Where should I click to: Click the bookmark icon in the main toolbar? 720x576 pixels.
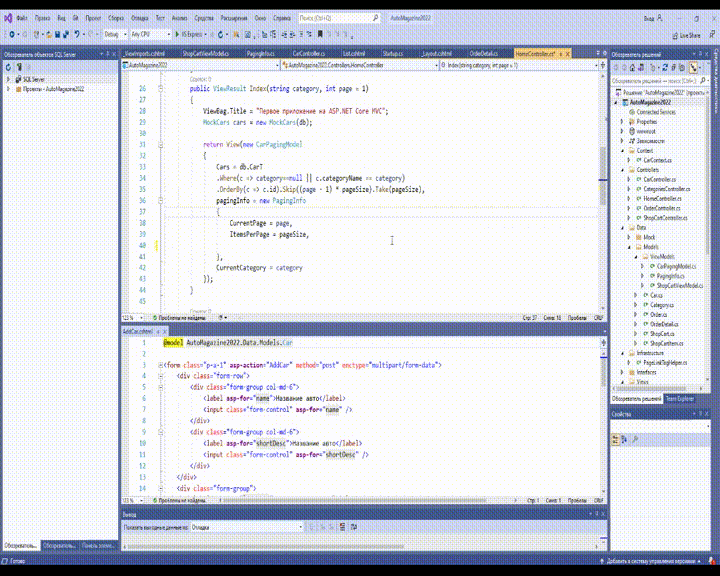(320, 34)
